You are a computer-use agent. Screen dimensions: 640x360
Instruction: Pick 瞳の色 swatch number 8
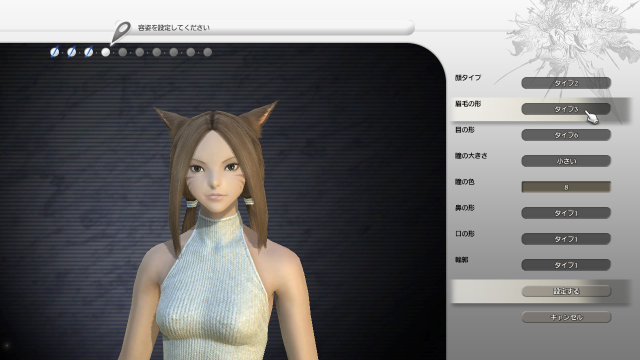coord(566,187)
